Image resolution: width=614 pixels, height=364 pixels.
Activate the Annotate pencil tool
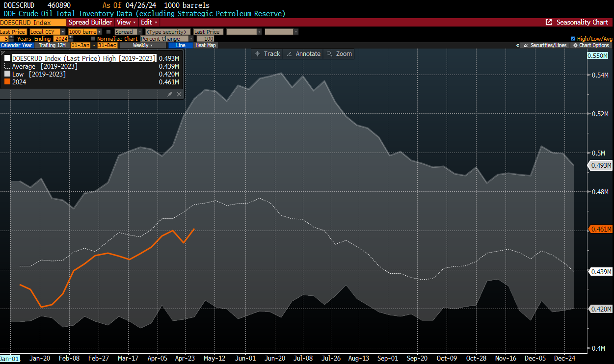[x=303, y=54]
